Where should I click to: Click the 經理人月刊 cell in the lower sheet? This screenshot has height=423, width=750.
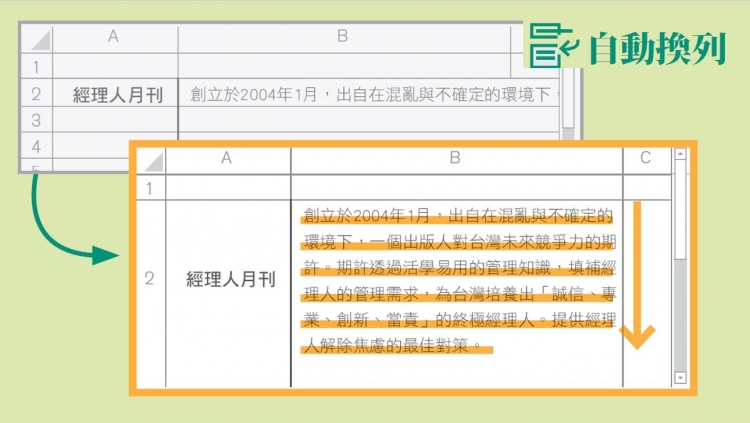pyautogui.click(x=228, y=279)
